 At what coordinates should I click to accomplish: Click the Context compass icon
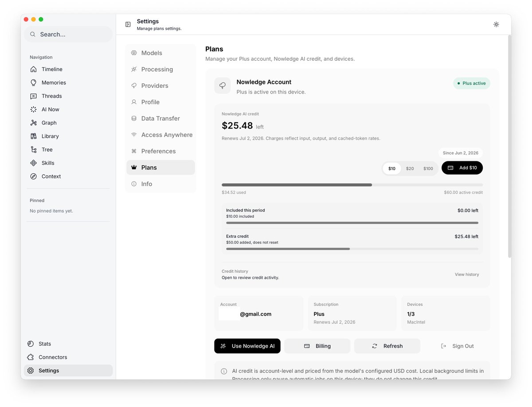(33, 176)
